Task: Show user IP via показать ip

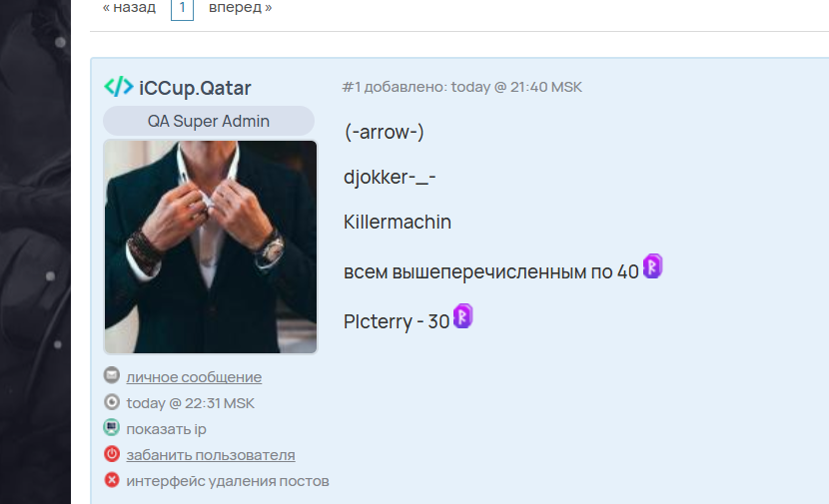Action: tap(166, 429)
